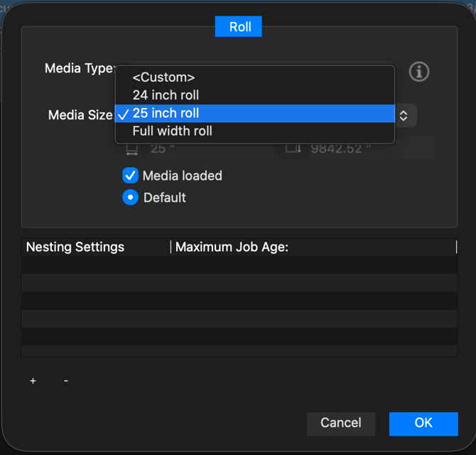The width and height of the screenshot is (476, 455).
Task: Click the length field showing 9842.52"
Action: pos(369,149)
